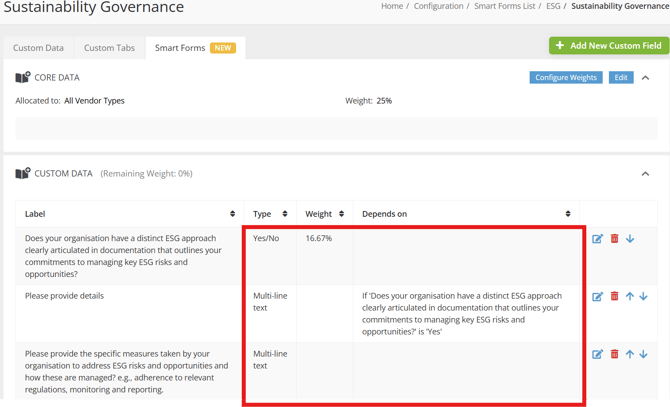Go to Smart Forms List breadcrumb
This screenshot has width=670, height=407.
[505, 6]
